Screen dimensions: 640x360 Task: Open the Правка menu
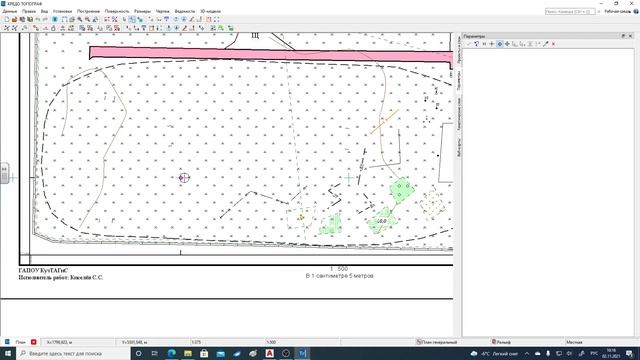[29, 11]
